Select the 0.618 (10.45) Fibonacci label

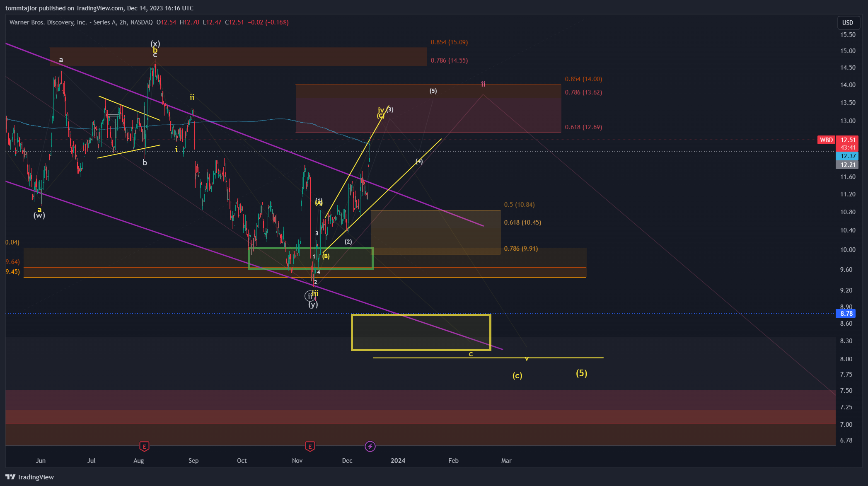(x=522, y=222)
